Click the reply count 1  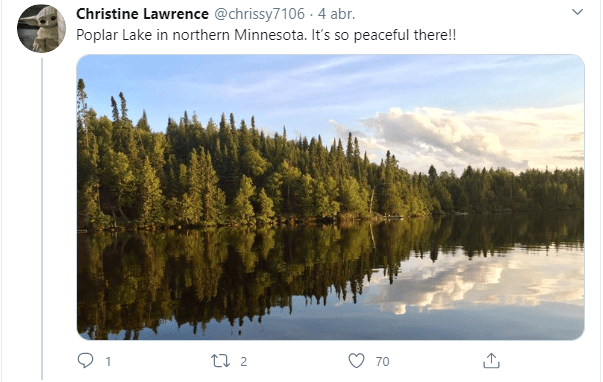coord(108,362)
